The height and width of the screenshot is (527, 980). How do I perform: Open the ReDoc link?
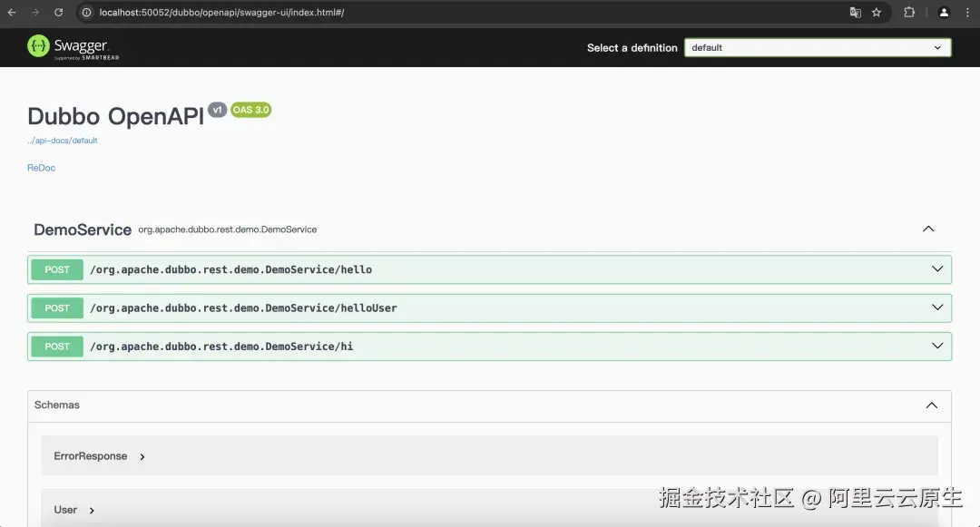41,168
